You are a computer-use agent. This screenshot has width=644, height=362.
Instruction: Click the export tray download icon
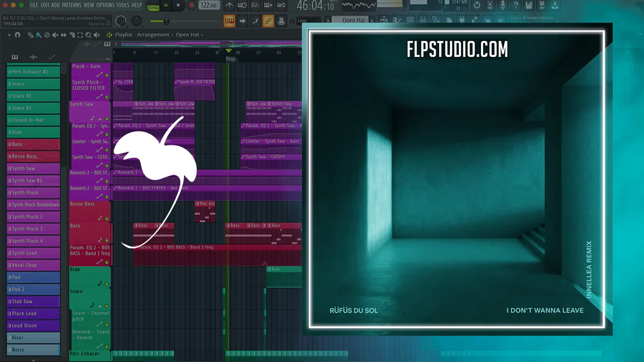(554, 6)
